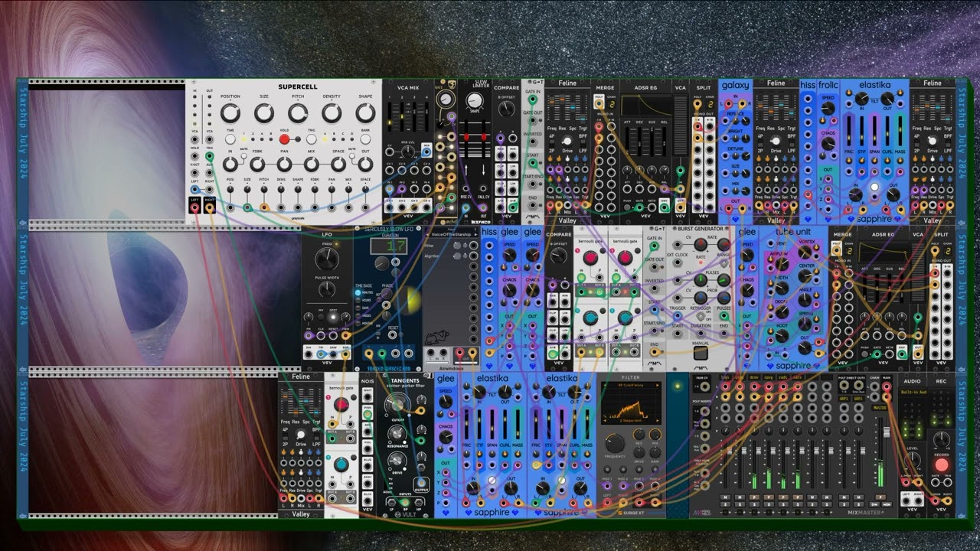Click the Supercell FDBK knob

pos(257,164)
